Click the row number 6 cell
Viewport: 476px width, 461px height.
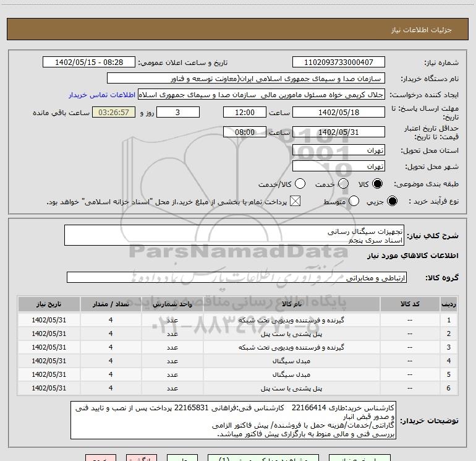click(x=449, y=389)
